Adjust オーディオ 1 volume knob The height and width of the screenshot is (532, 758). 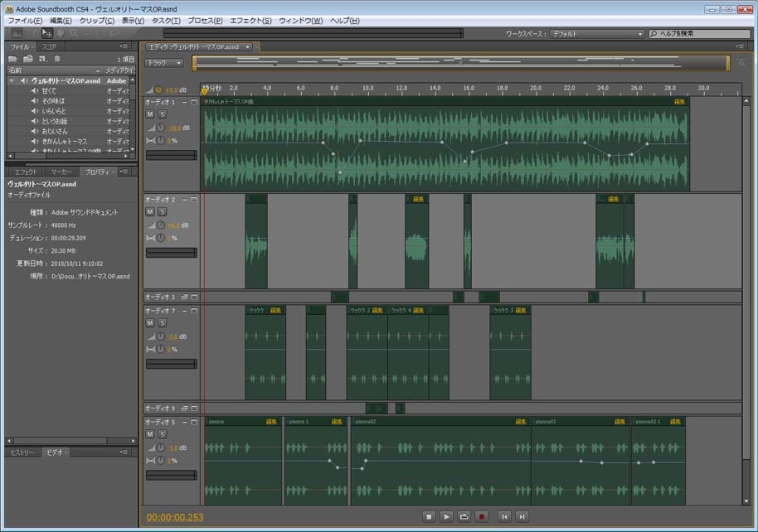point(161,128)
